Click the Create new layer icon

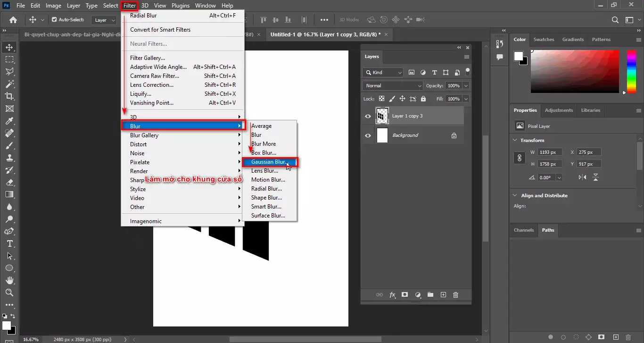[443, 294]
